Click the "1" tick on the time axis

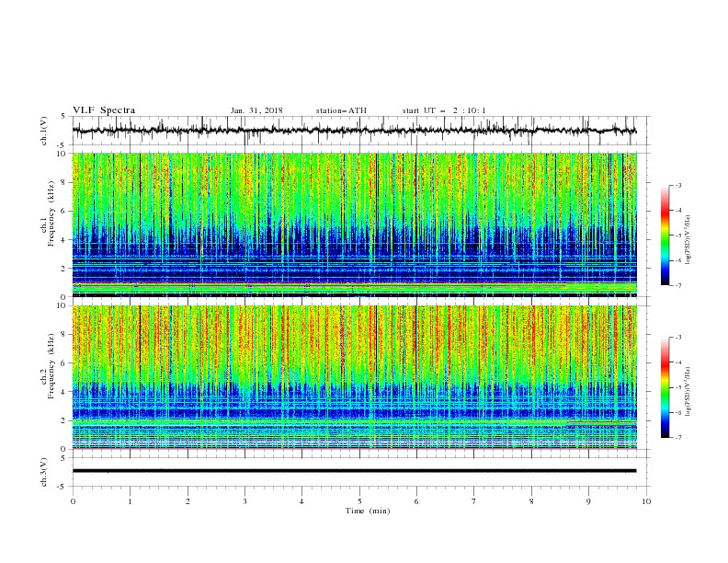tap(130, 501)
